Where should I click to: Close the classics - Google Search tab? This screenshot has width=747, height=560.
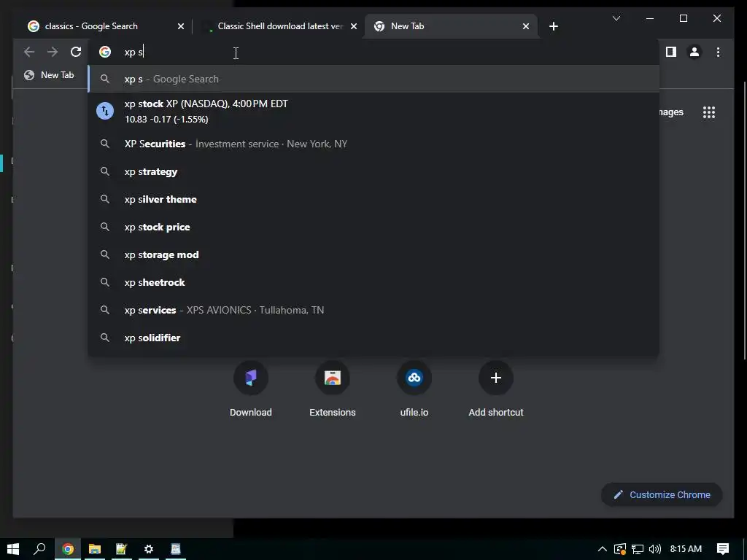(181, 26)
